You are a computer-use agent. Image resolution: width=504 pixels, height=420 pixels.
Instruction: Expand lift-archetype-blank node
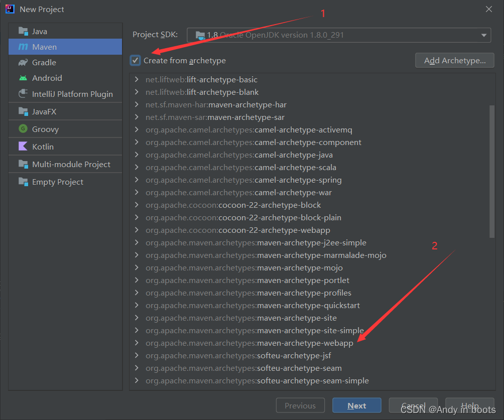tap(137, 92)
